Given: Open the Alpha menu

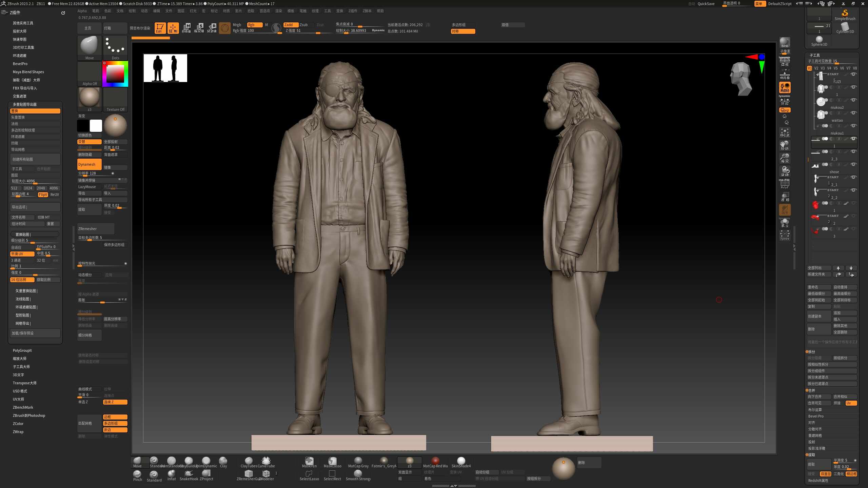Looking at the screenshot, I should coord(82,11).
